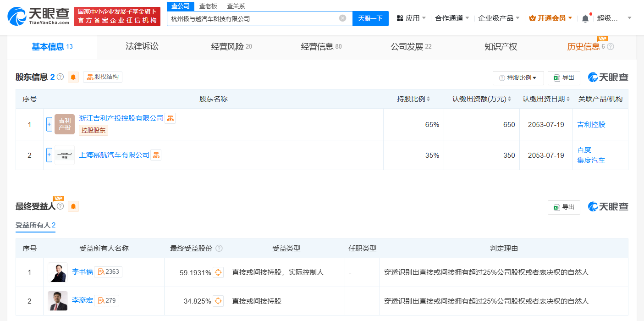Open the 企业级产品 dropdown menu
The width and height of the screenshot is (644, 321).
[x=499, y=18]
